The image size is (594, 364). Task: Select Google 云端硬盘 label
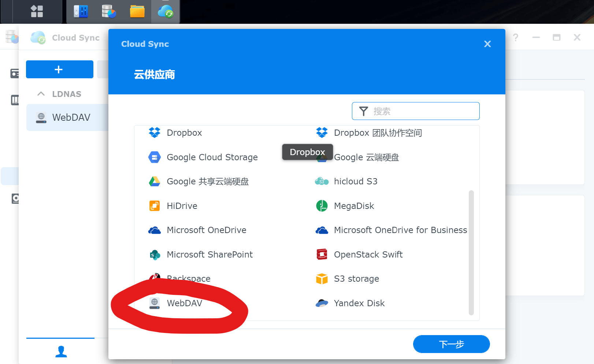[367, 157]
